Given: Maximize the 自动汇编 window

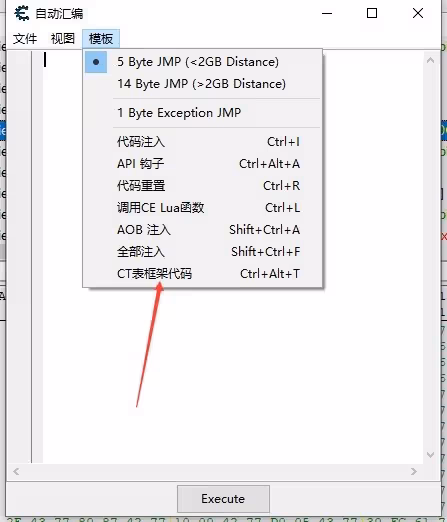Looking at the screenshot, I should pos(372,13).
